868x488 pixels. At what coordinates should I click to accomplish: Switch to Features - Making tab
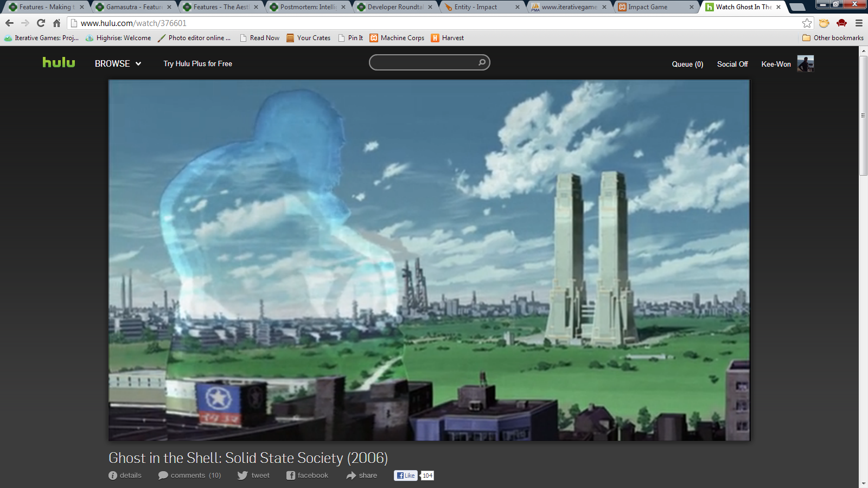click(46, 7)
